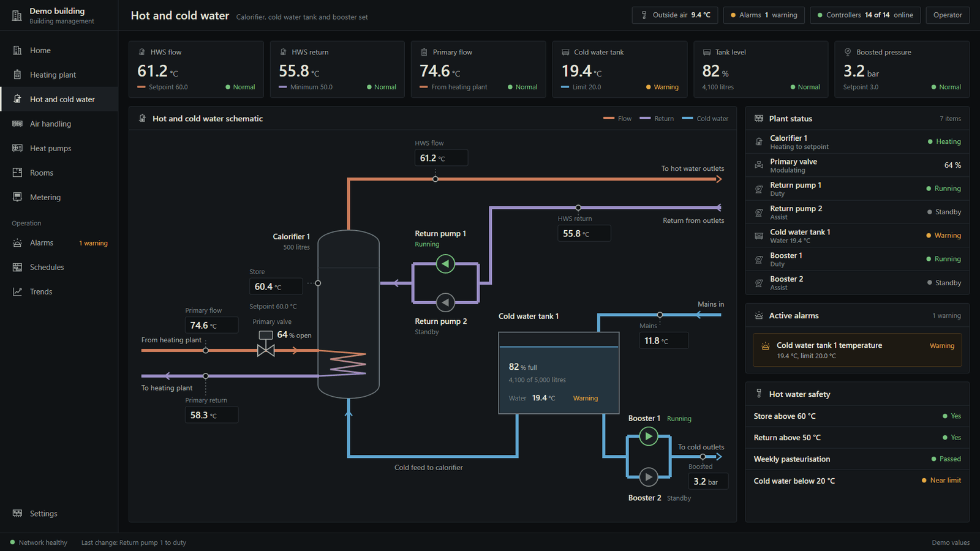Click the Calorifier 1 row icon in Plant status
980x551 pixels.
click(x=759, y=142)
